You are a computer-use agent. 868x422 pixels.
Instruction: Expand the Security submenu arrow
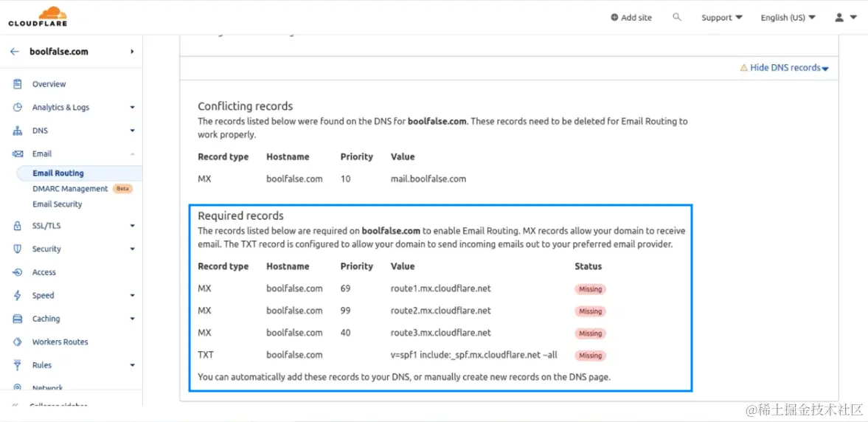tap(132, 249)
